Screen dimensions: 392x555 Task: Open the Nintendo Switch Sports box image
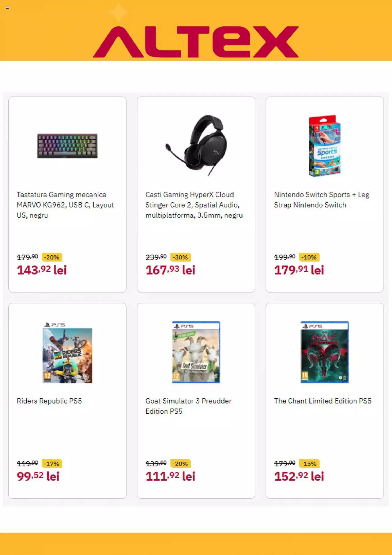tap(325, 146)
